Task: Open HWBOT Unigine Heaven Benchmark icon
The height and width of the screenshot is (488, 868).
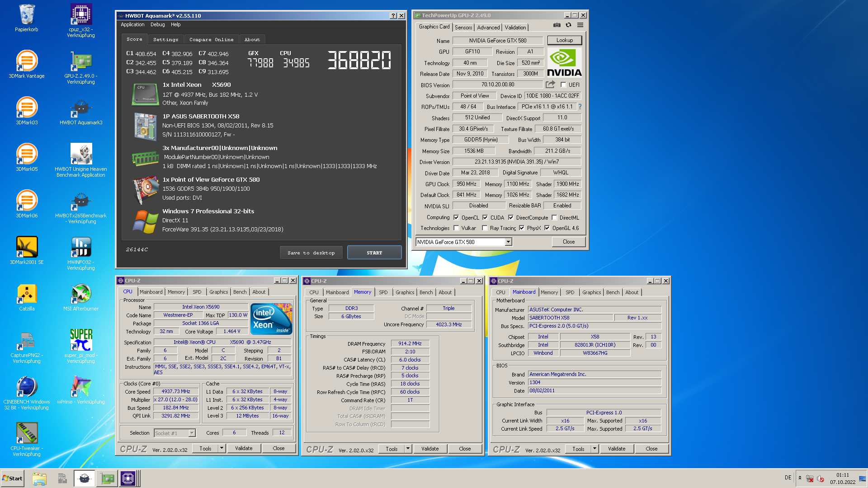Action: pyautogui.click(x=81, y=160)
